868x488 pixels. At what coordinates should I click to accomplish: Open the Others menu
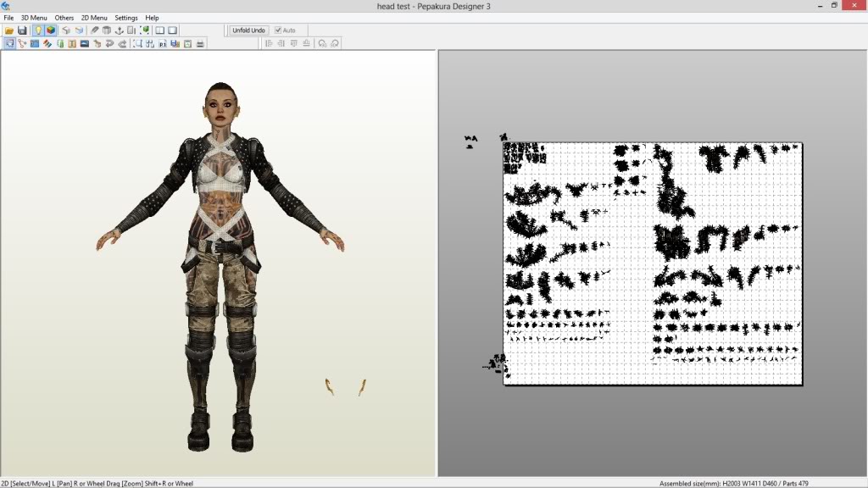click(x=64, y=18)
